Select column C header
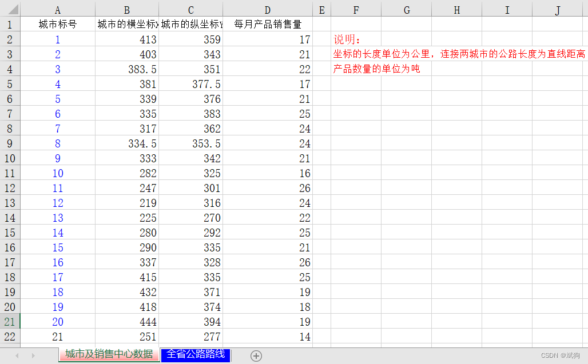This screenshot has width=588, height=364. (191, 9)
